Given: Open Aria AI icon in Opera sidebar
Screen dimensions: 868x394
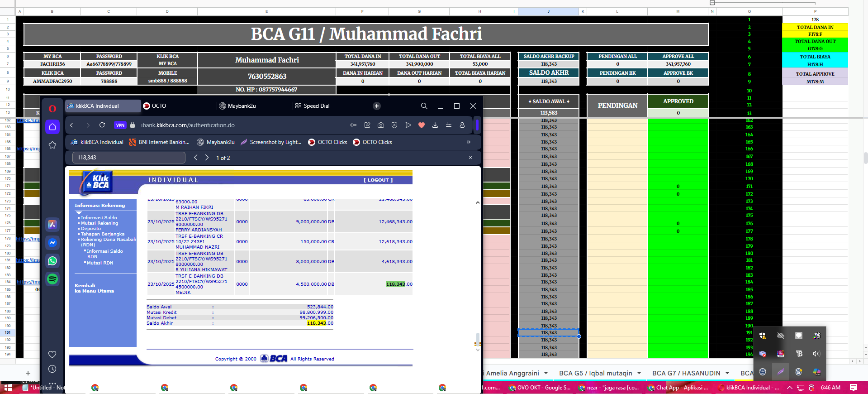Looking at the screenshot, I should pos(52,225).
